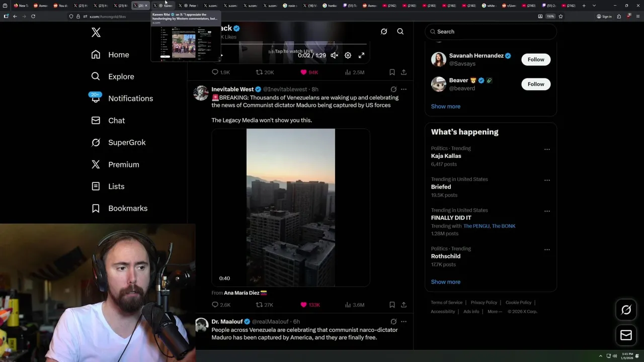Unlike Inevitable West post 133K likes
Image resolution: width=644 pixels, height=362 pixels.
coord(310,305)
